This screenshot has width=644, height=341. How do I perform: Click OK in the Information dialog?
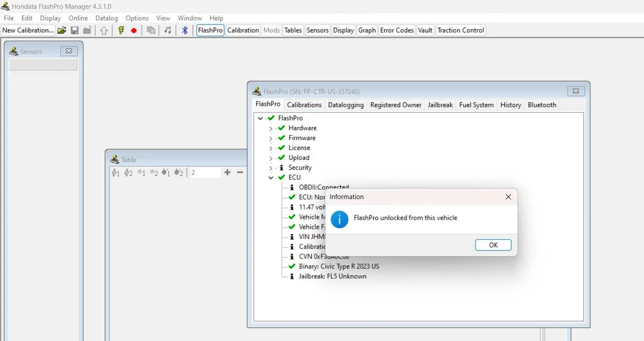(493, 245)
